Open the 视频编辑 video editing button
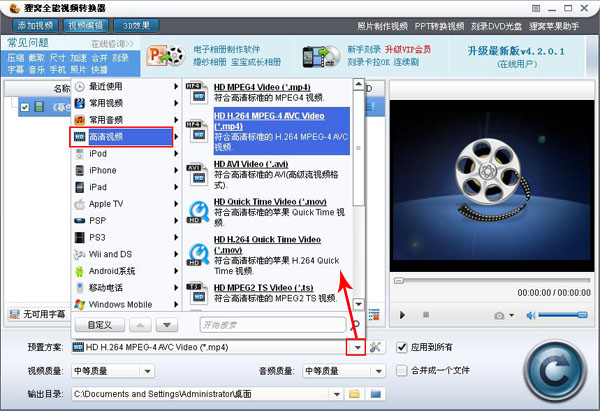The height and width of the screenshot is (411, 600). point(86,26)
